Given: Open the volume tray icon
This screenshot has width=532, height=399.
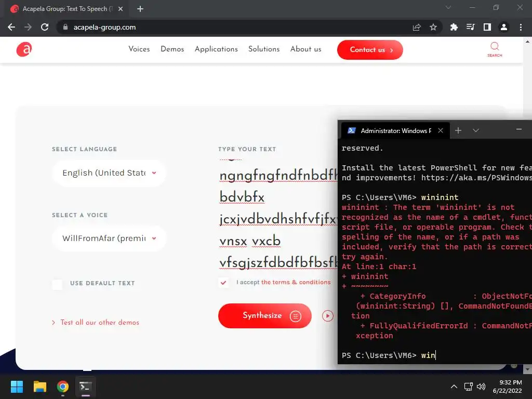Looking at the screenshot, I should [481, 387].
